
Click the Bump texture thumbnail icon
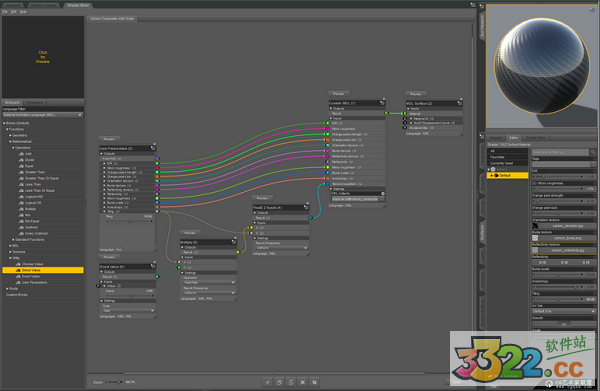535,238
